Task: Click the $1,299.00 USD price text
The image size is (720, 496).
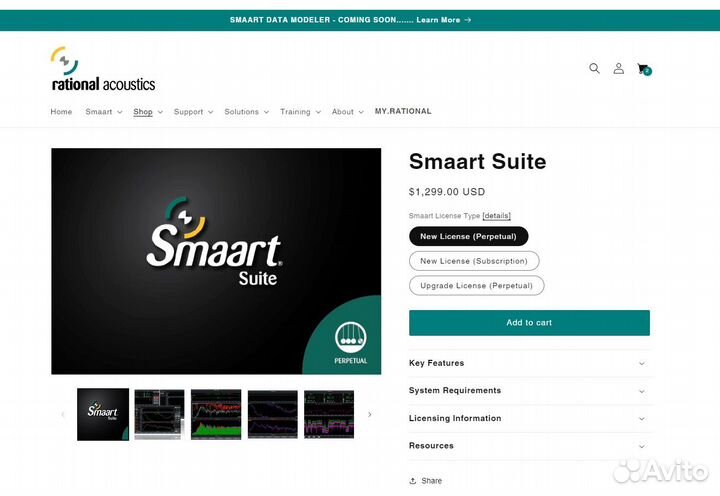Action: coord(447,192)
